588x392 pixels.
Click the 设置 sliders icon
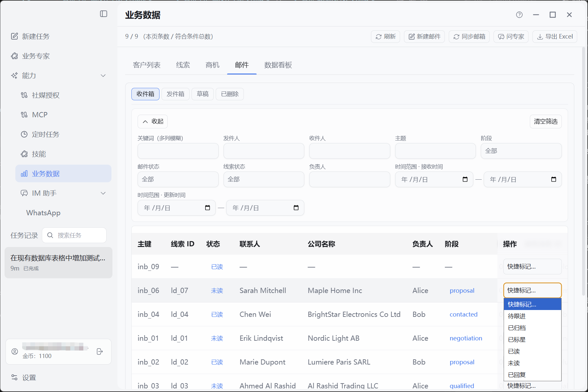14,377
